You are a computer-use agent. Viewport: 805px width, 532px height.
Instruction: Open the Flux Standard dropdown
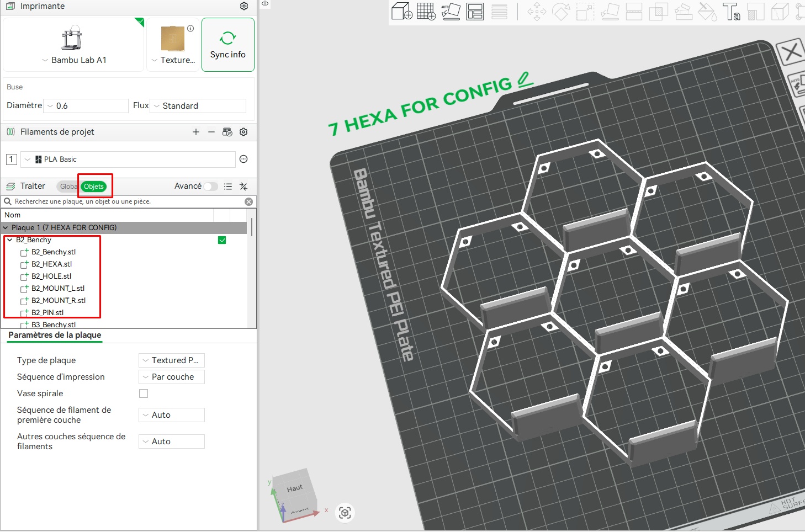tap(198, 106)
